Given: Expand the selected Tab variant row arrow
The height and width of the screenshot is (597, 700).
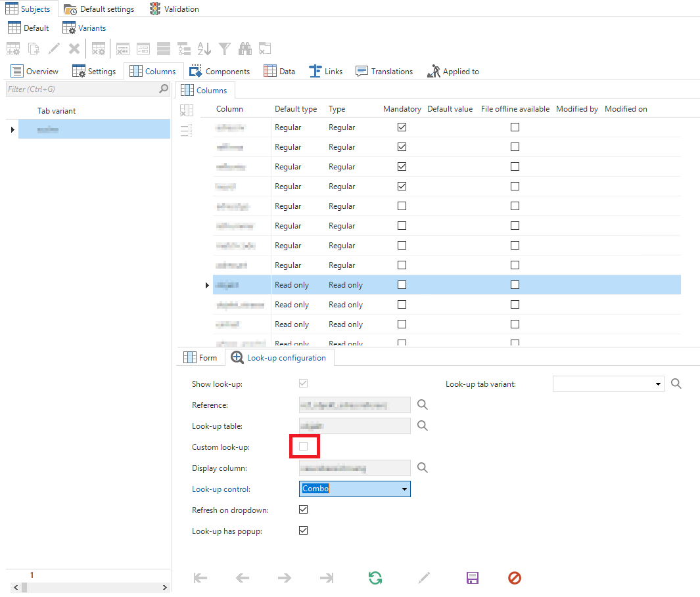Looking at the screenshot, I should click(x=12, y=129).
